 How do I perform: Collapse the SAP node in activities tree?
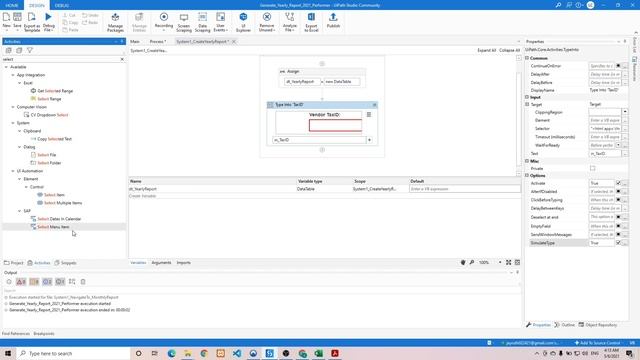[19, 211]
